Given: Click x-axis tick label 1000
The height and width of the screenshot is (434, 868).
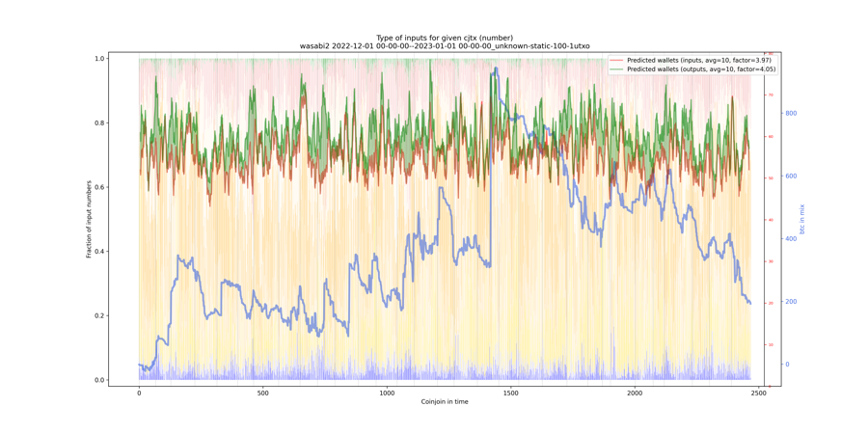Looking at the screenshot, I should tap(387, 393).
